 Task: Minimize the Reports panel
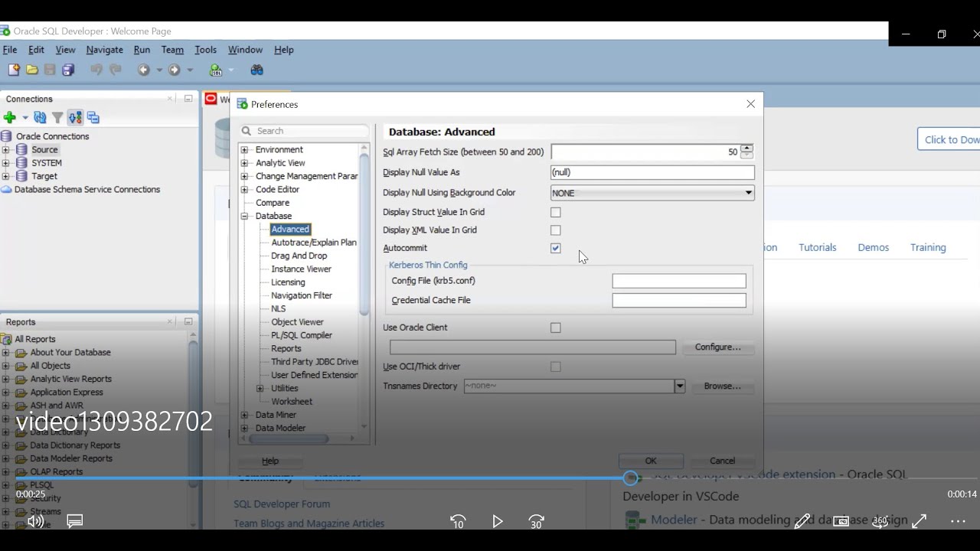click(x=188, y=322)
